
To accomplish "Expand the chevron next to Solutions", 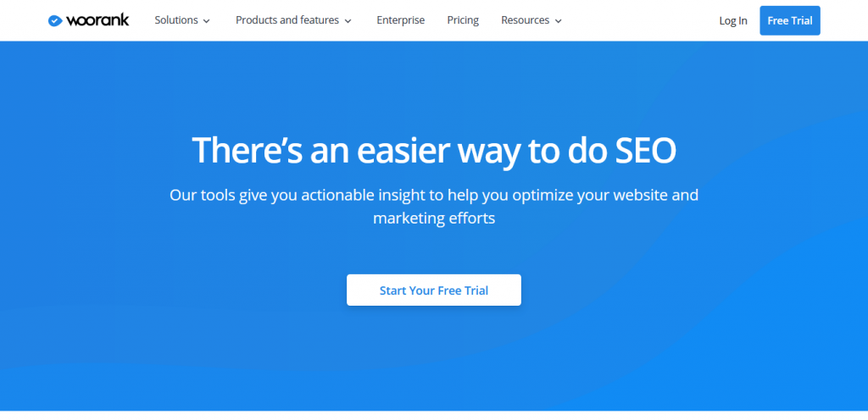I will coord(207,21).
